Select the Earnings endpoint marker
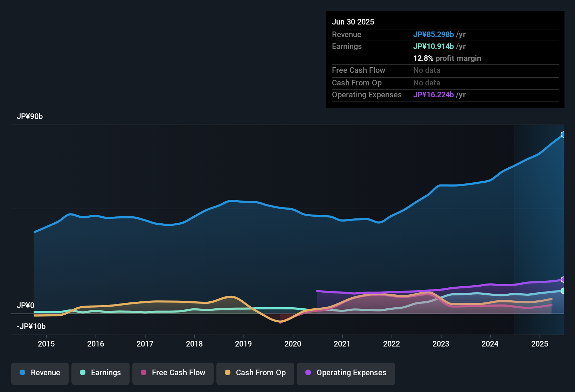Image resolution: width=575 pixels, height=392 pixels. click(563, 290)
